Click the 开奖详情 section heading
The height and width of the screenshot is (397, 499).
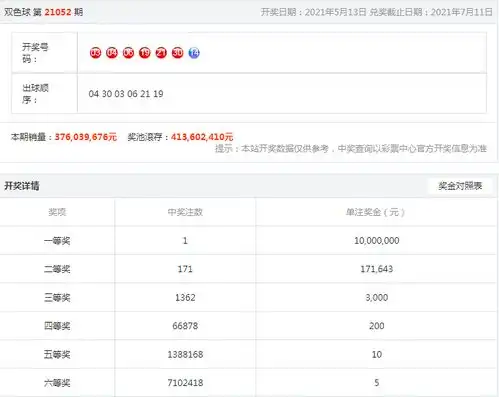coord(22,186)
